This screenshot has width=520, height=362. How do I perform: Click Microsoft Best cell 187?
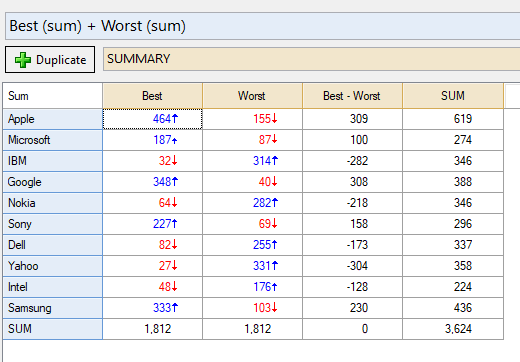[152, 140]
